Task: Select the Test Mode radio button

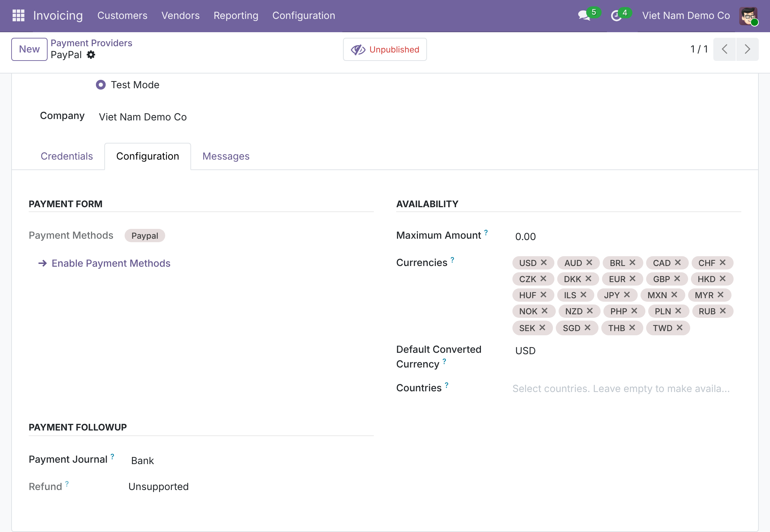Action: [101, 85]
